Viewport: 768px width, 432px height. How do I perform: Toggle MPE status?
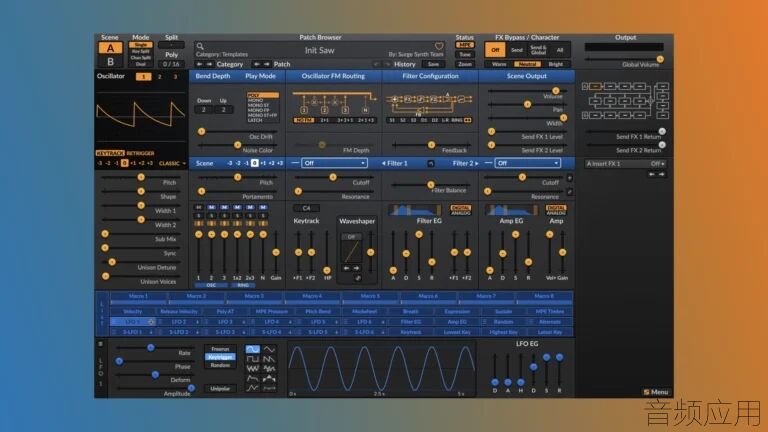point(464,45)
